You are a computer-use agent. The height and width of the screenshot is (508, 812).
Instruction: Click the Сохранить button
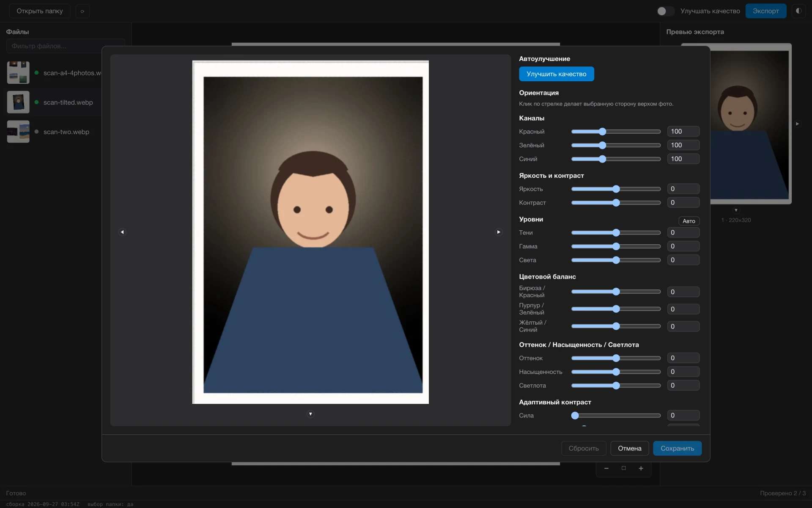point(677,448)
